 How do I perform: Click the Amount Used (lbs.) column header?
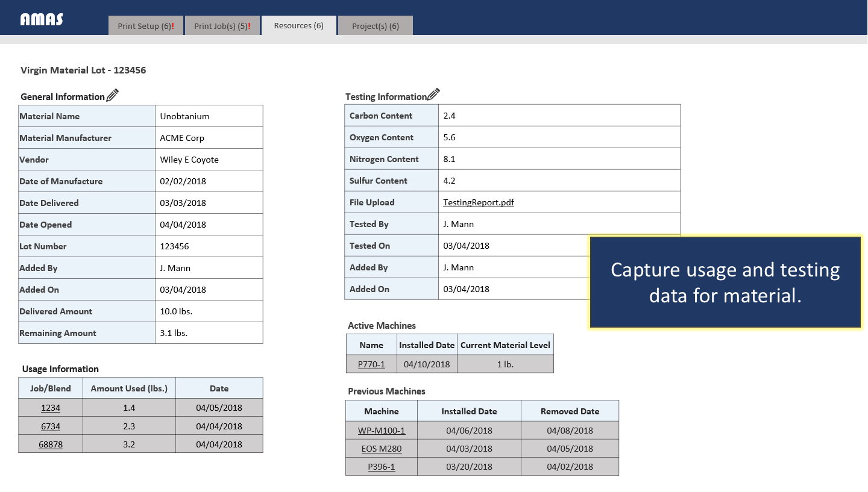click(x=129, y=388)
